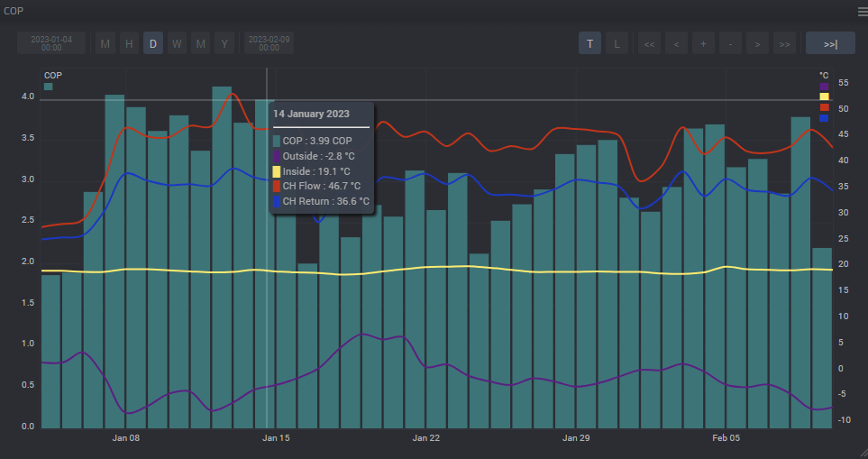The height and width of the screenshot is (459, 868).
Task: Open the hamburger menu in the COP panel
Action: (x=863, y=11)
